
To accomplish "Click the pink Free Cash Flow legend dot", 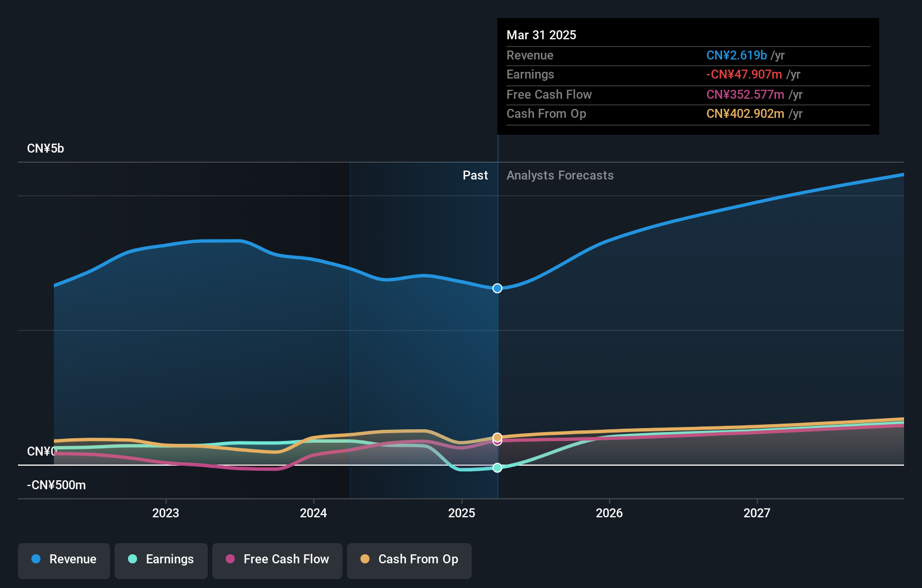I will click(x=230, y=559).
